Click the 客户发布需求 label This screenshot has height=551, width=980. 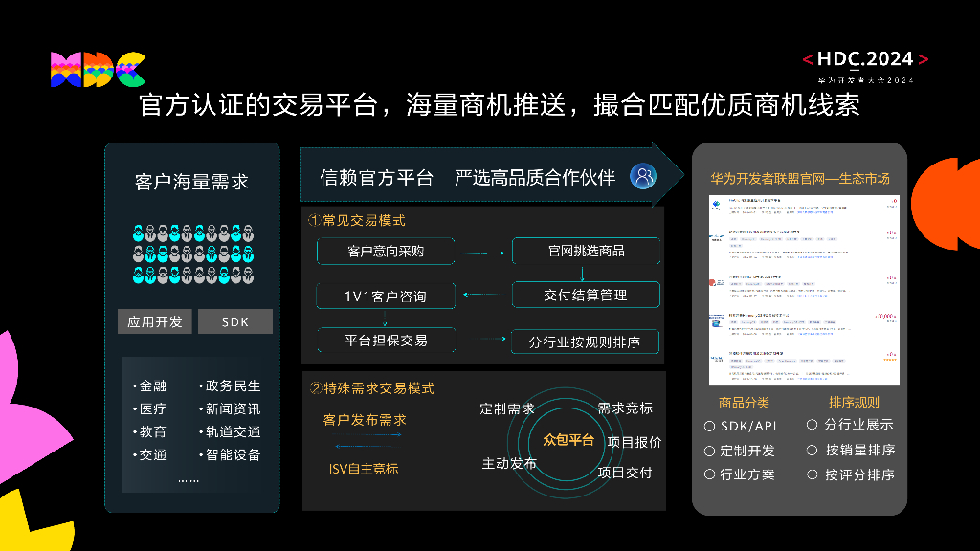click(365, 421)
